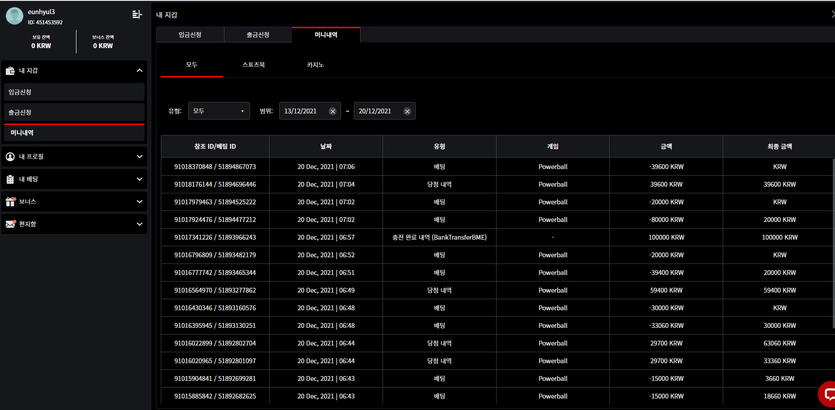Viewport: 835px width, 410px height.
Task: Select the 스포츠북 filter tab
Action: pos(253,65)
